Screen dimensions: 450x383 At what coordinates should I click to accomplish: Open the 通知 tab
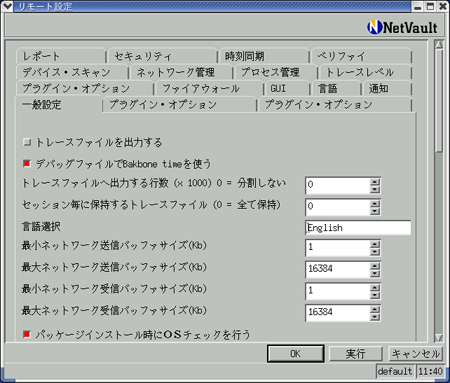point(387,88)
